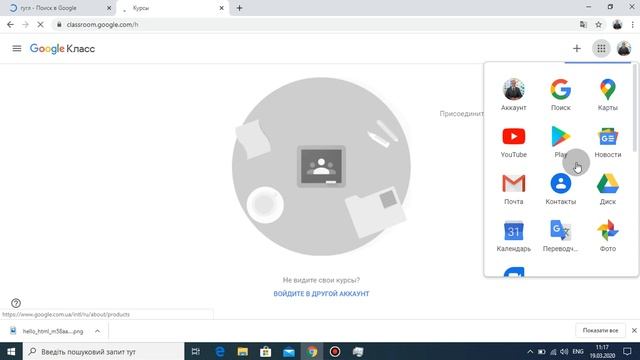Stop page loading with X button
The width and height of the screenshot is (640, 360).
pyautogui.click(x=40, y=24)
